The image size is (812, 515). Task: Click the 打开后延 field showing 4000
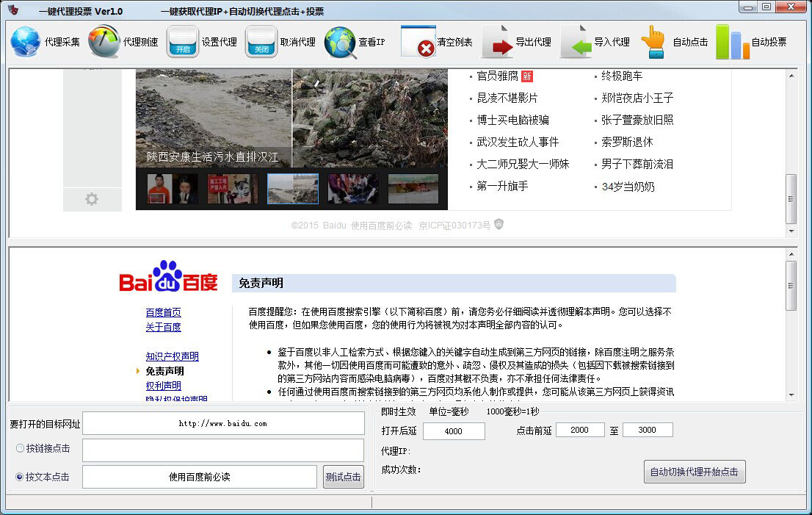pos(454,431)
